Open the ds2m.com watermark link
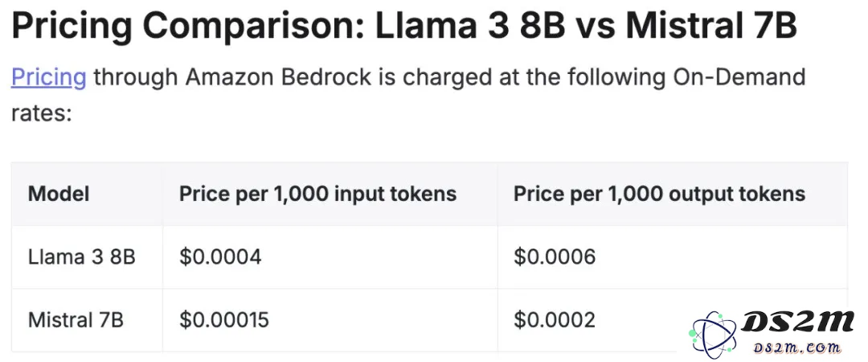The width and height of the screenshot is (868, 362). [797, 348]
